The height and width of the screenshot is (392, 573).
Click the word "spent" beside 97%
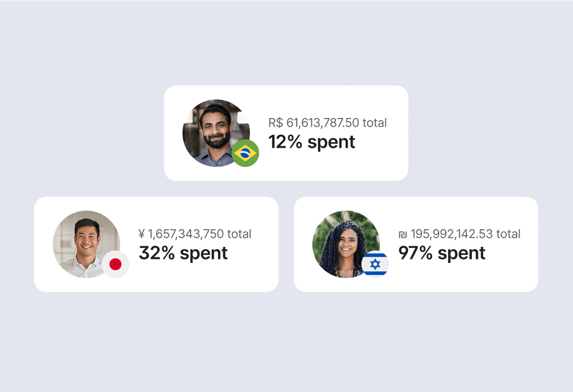point(461,253)
